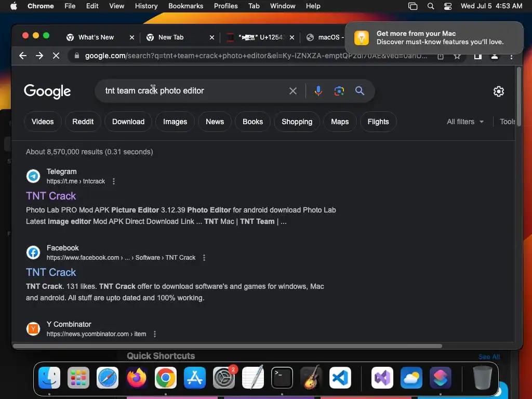Open the Profiles menu in menu bar

point(225,6)
